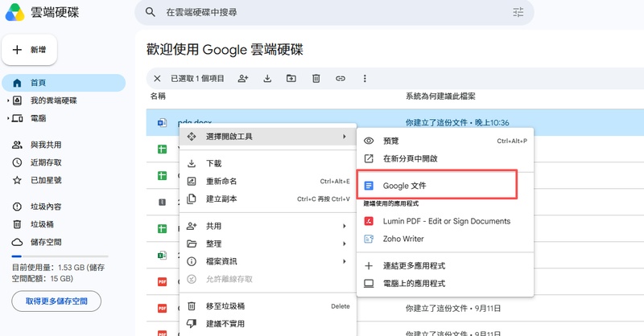644x336 pixels.
Task: Expand the 檔案資訊 submenu arrow
Action: click(345, 261)
